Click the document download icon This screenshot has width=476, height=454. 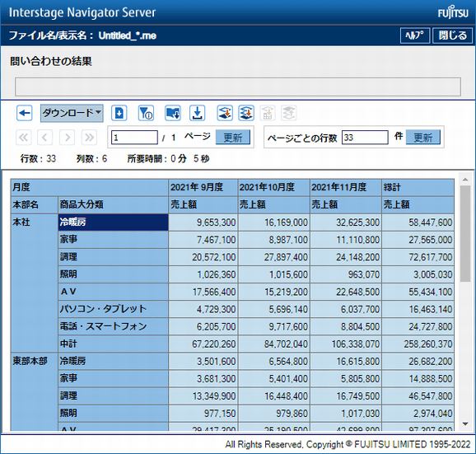click(x=119, y=113)
